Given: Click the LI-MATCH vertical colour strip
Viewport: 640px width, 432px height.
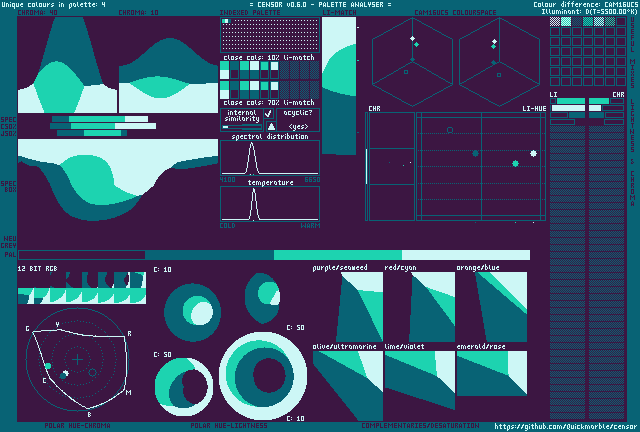Looking at the screenshot, I should click(x=339, y=86).
